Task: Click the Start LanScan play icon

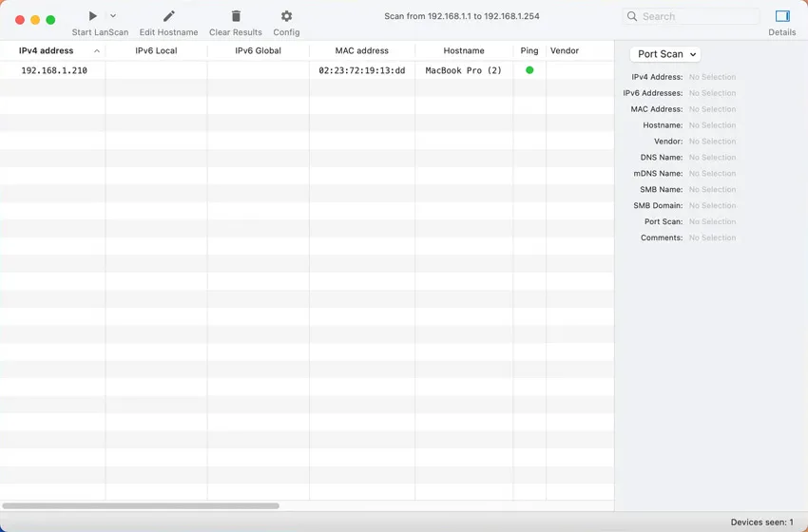Action: 92,16
